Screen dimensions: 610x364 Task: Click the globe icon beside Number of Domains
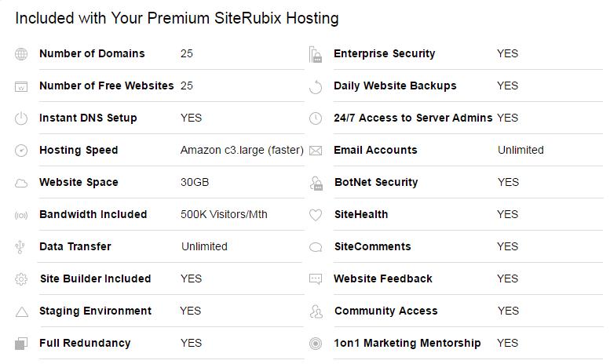tap(21, 54)
